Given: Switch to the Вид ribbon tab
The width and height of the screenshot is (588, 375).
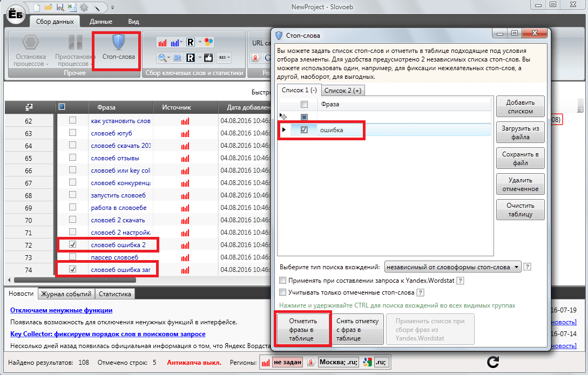Looking at the screenshot, I should 133,22.
